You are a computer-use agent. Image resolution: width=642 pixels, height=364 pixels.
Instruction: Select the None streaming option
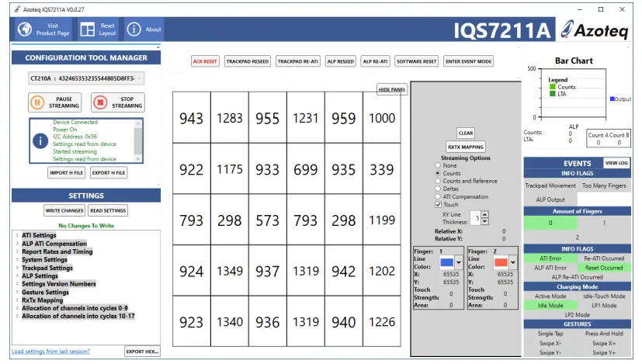click(438, 165)
